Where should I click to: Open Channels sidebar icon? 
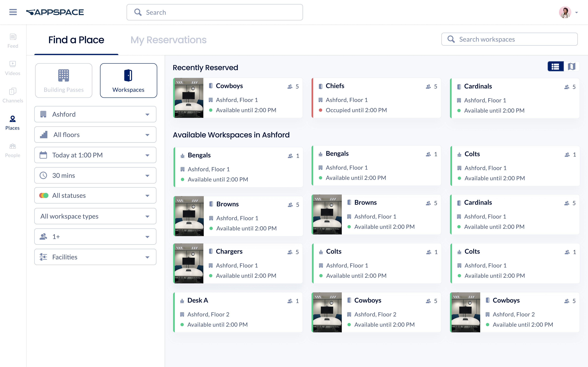pyautogui.click(x=13, y=95)
